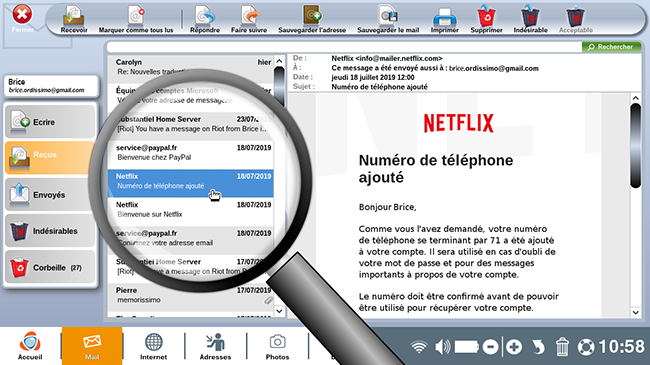This screenshot has height=365, width=650.
Task: Open Adresses from the bottom bar
Action: pos(215,346)
